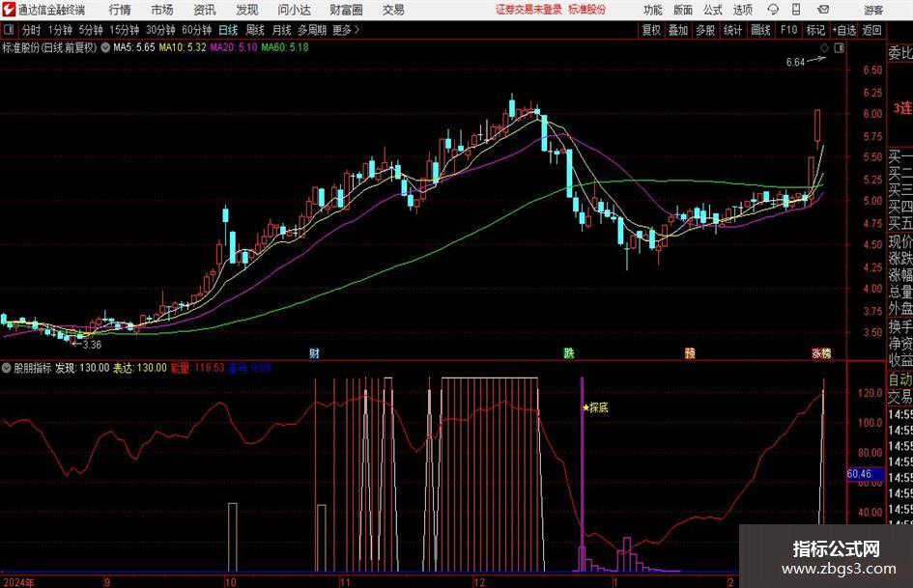Open the mail messages icon
The image size is (913, 588).
[823, 10]
